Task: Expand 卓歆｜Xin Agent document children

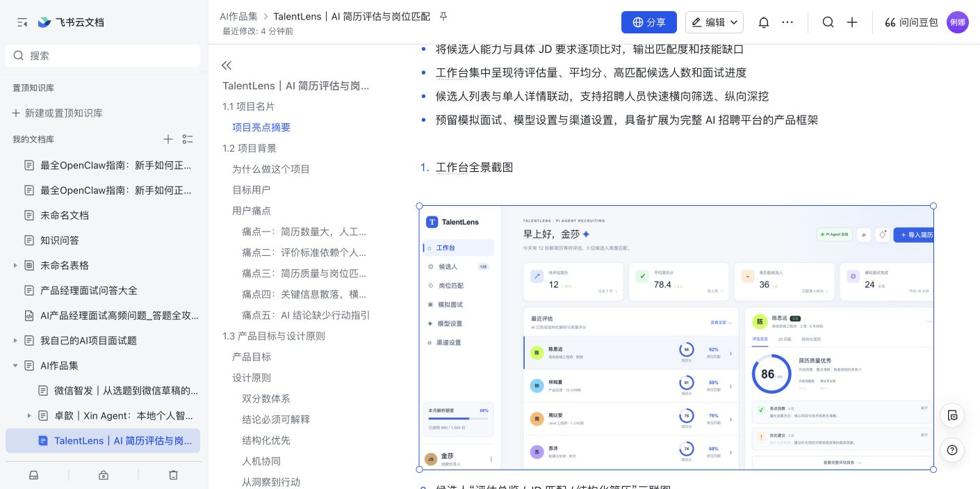Action: coord(29,415)
